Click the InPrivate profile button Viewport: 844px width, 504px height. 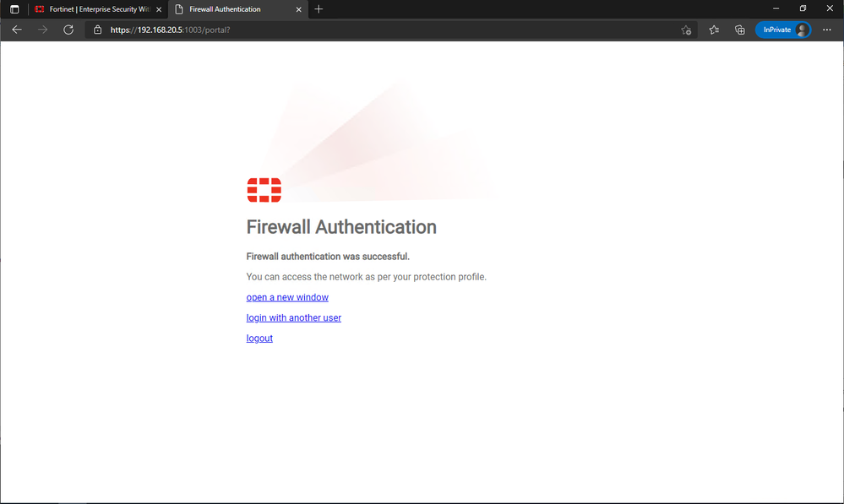click(783, 30)
